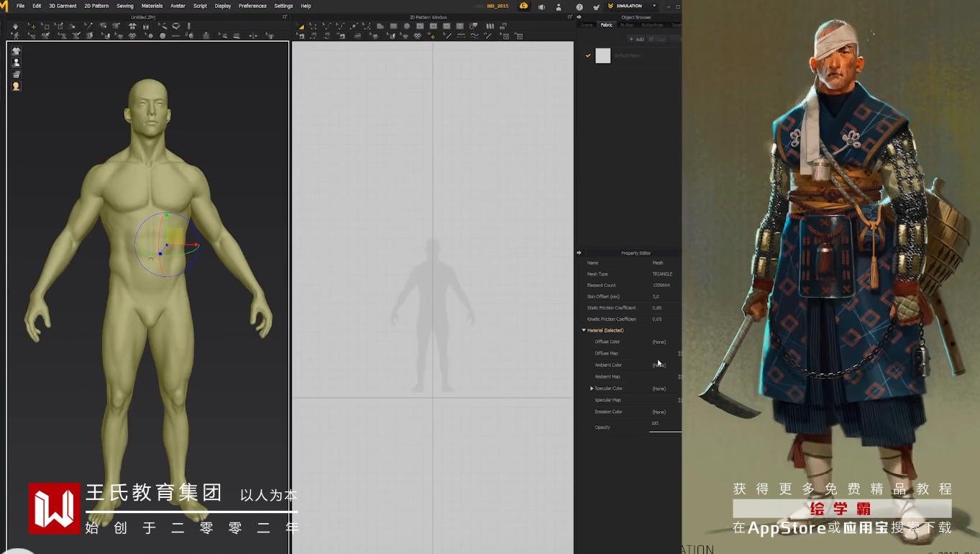Open the user account icon
The width and height of the screenshot is (980, 554).
click(x=559, y=6)
